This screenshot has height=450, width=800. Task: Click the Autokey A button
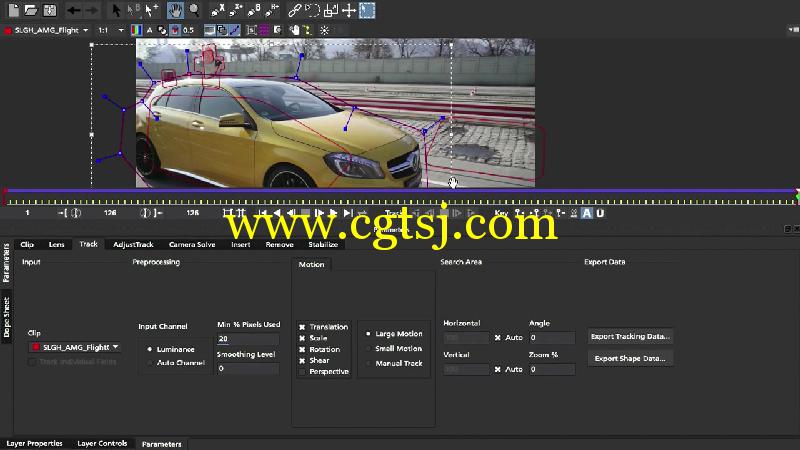click(587, 213)
